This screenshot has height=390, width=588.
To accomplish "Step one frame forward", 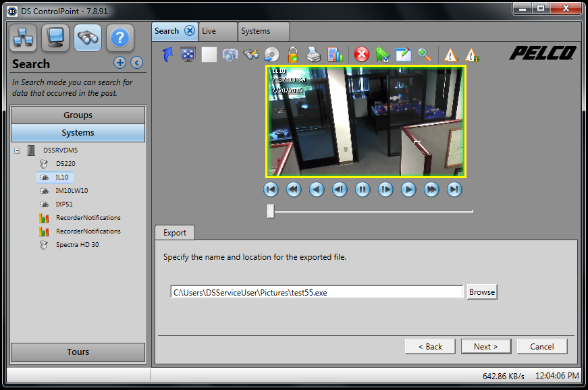I will [x=385, y=190].
